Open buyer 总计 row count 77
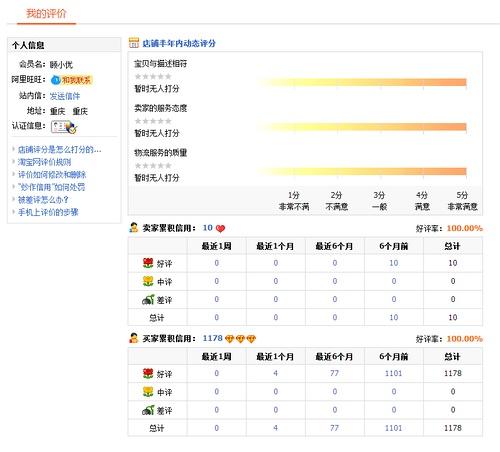This screenshot has height=452, width=500. pyautogui.click(x=334, y=428)
